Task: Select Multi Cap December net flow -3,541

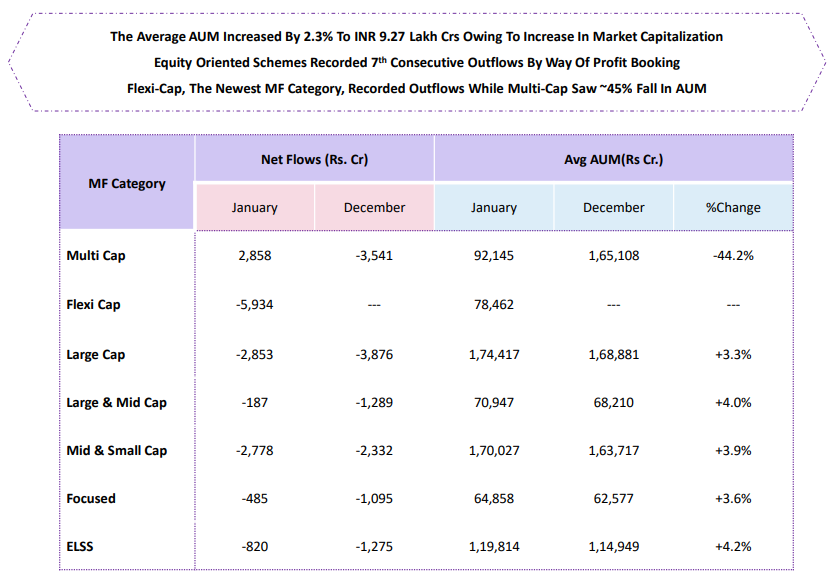Action: click(x=374, y=255)
